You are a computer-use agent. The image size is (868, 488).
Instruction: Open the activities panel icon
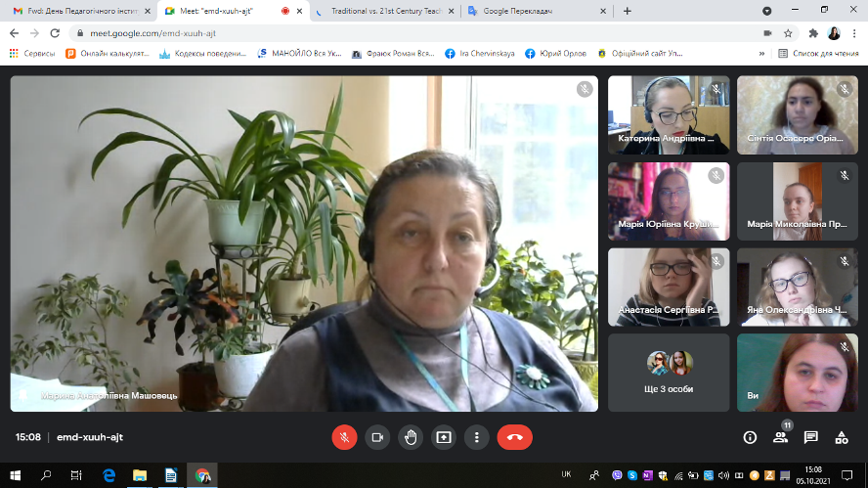842,437
